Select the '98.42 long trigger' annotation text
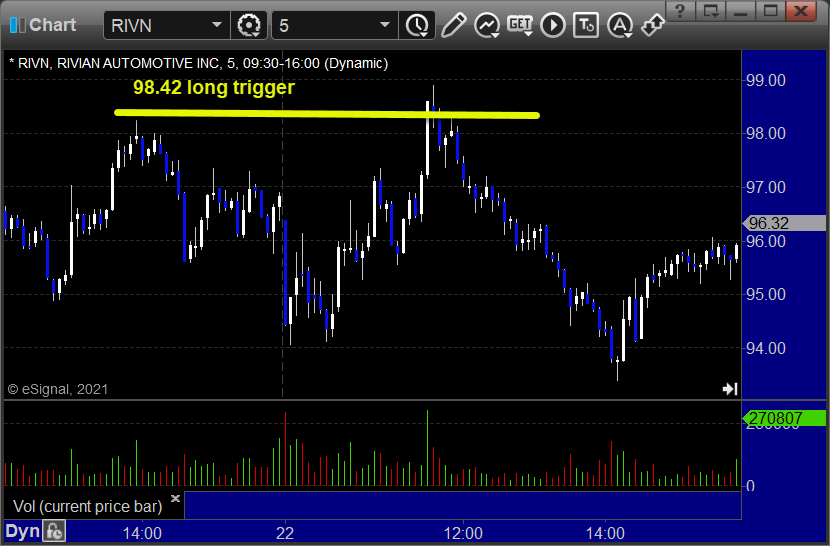The image size is (830, 546). (214, 87)
